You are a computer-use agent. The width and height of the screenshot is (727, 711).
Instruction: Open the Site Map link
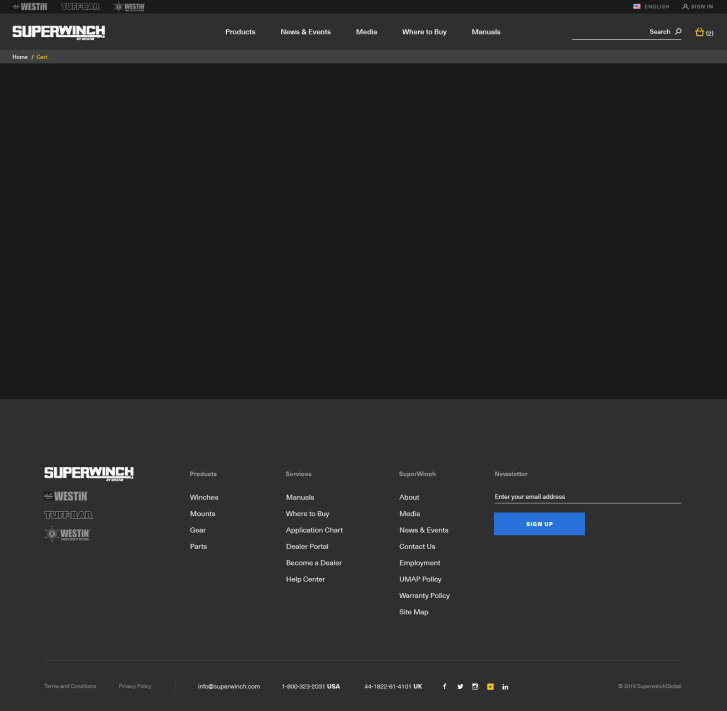[414, 612]
